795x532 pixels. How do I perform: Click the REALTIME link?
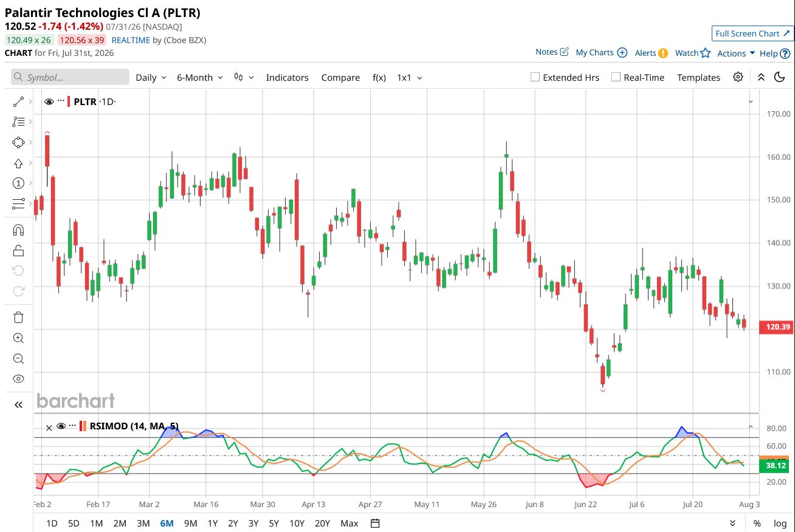click(x=131, y=40)
